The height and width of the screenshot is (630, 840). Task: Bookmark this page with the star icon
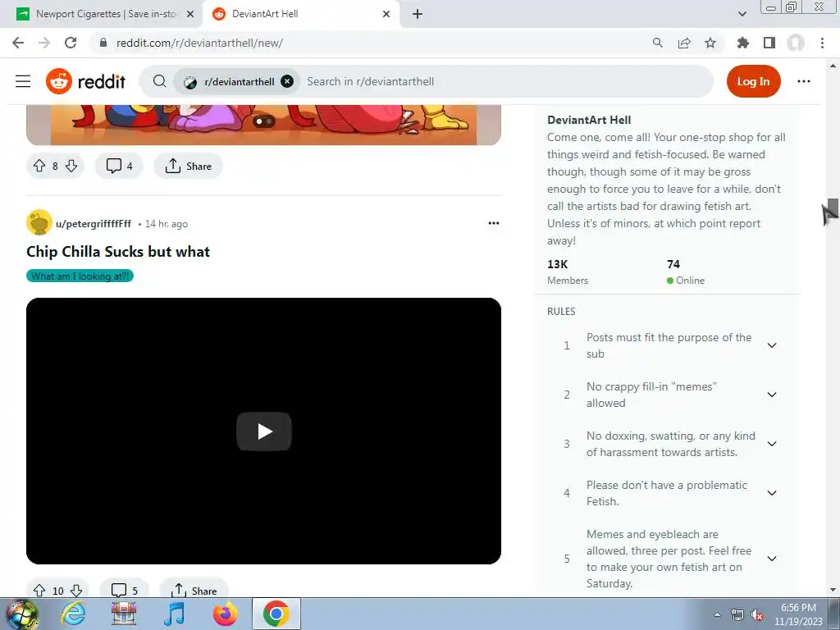pos(710,43)
